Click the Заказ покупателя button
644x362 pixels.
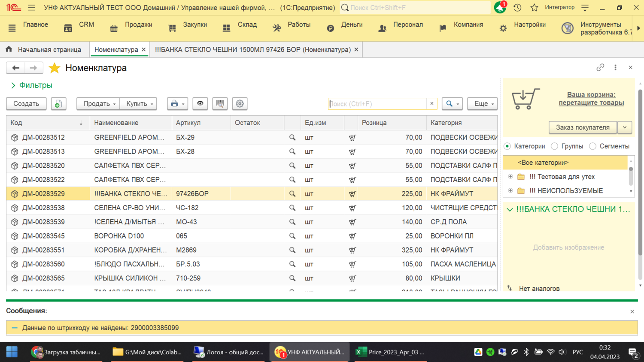pos(582,127)
